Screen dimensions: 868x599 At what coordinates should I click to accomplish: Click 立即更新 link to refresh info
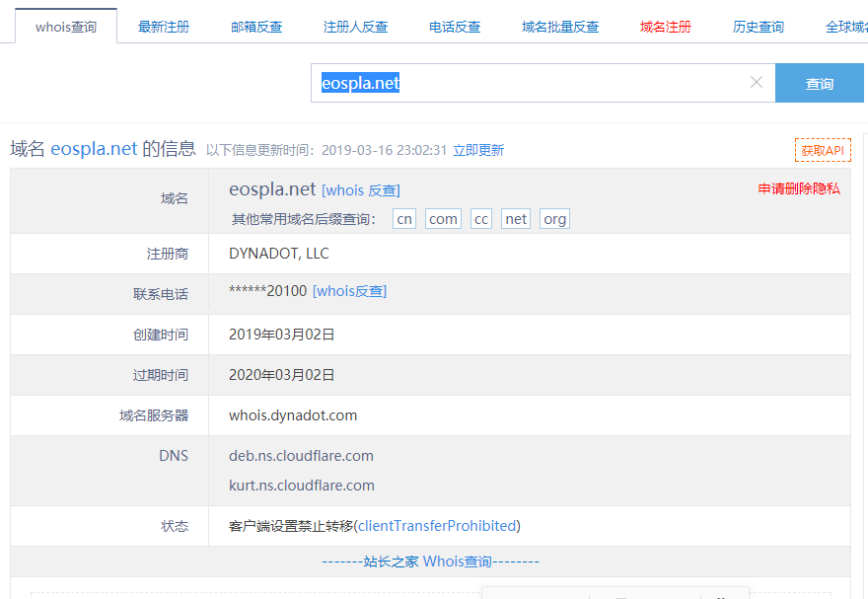478,150
